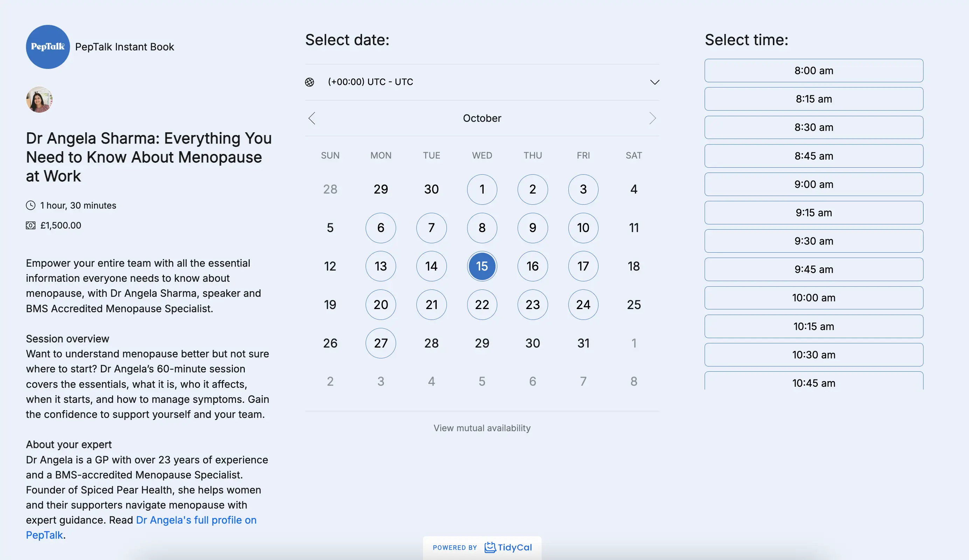Click the currently selected date 15

pyautogui.click(x=482, y=266)
